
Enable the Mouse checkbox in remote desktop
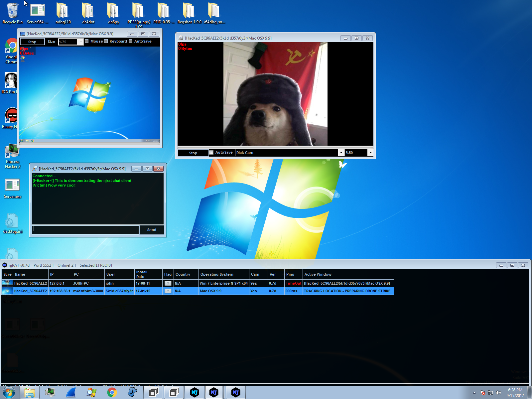click(87, 41)
